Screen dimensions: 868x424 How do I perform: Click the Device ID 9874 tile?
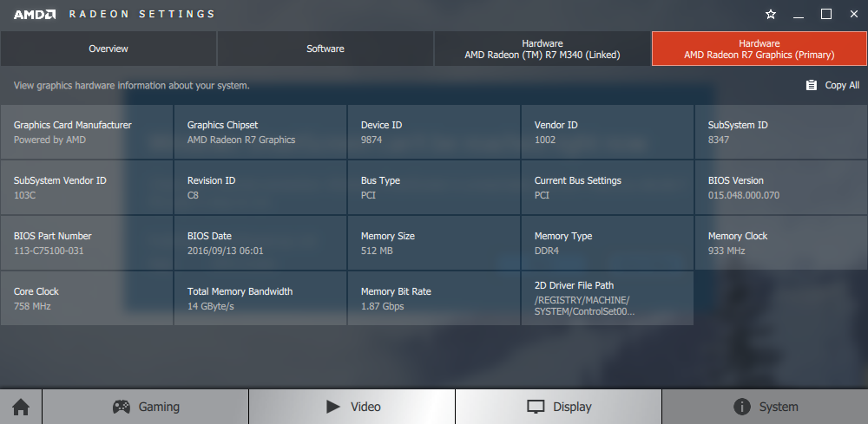[434, 132]
